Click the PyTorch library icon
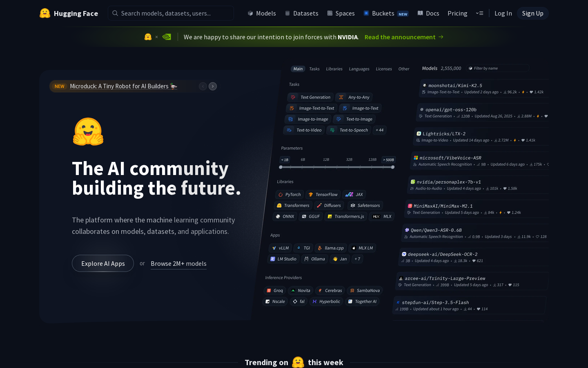This screenshot has height=368, width=588. [x=281, y=195]
